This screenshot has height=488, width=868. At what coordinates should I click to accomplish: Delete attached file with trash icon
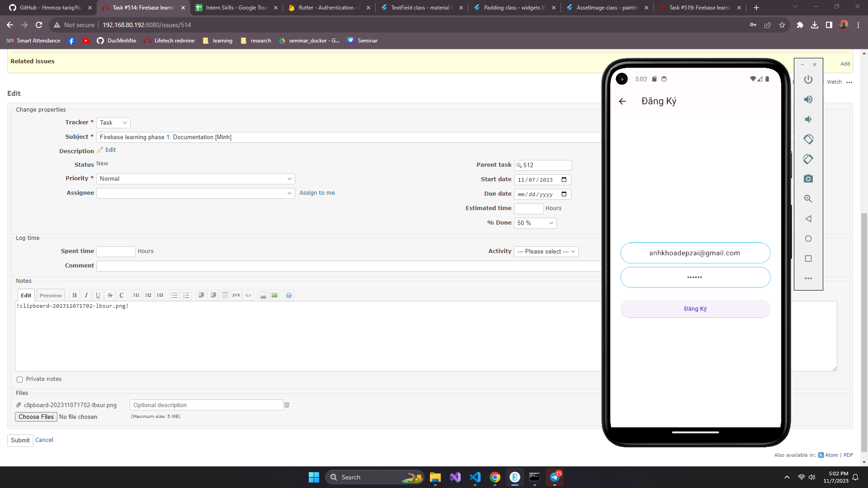(287, 405)
